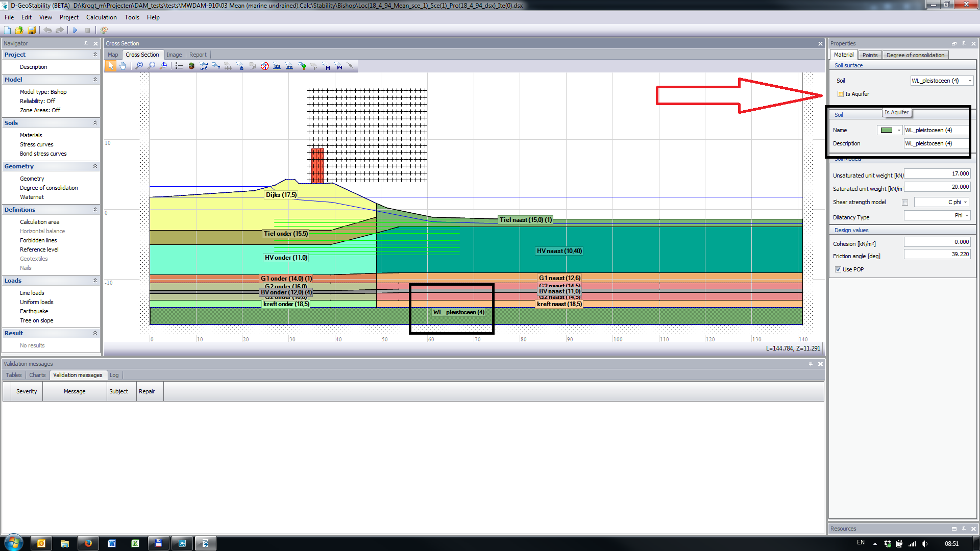Uncheck the Use POP checkbox

[838, 269]
